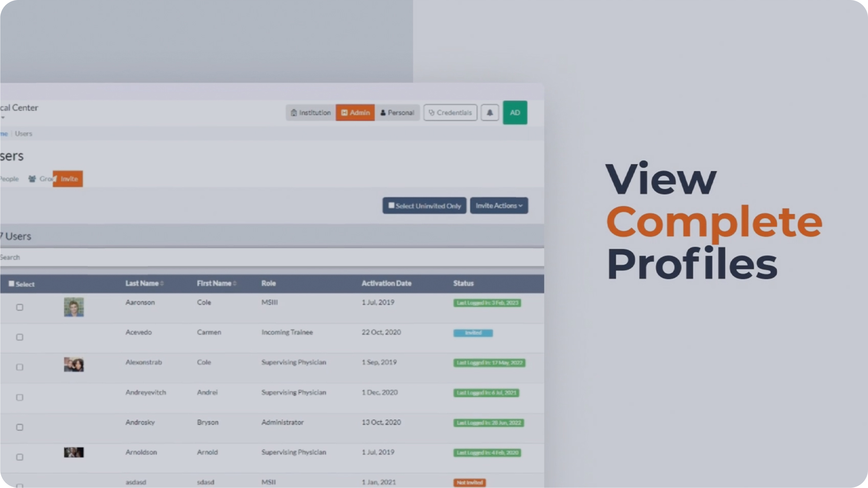Switch to the Institution tab

(x=311, y=113)
